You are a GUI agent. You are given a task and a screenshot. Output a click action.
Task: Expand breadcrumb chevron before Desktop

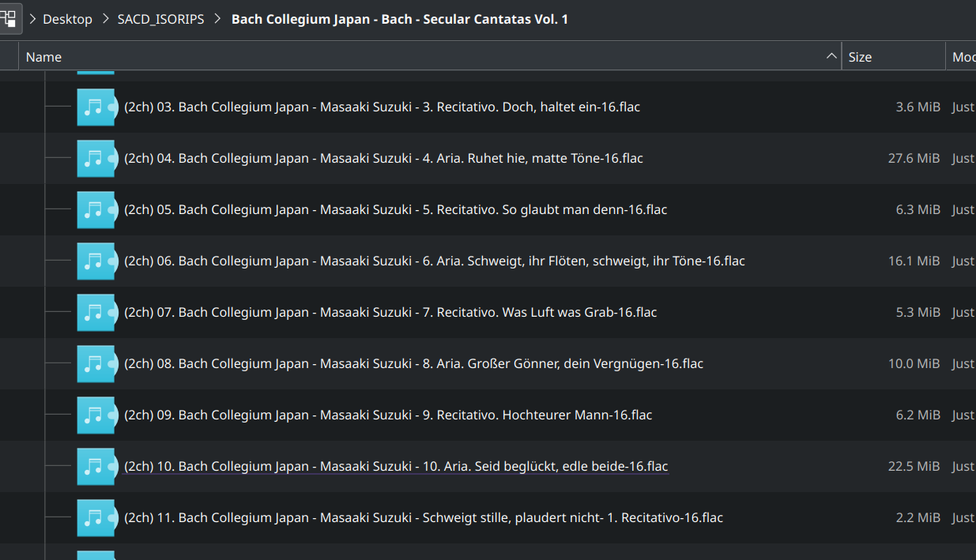coord(33,19)
